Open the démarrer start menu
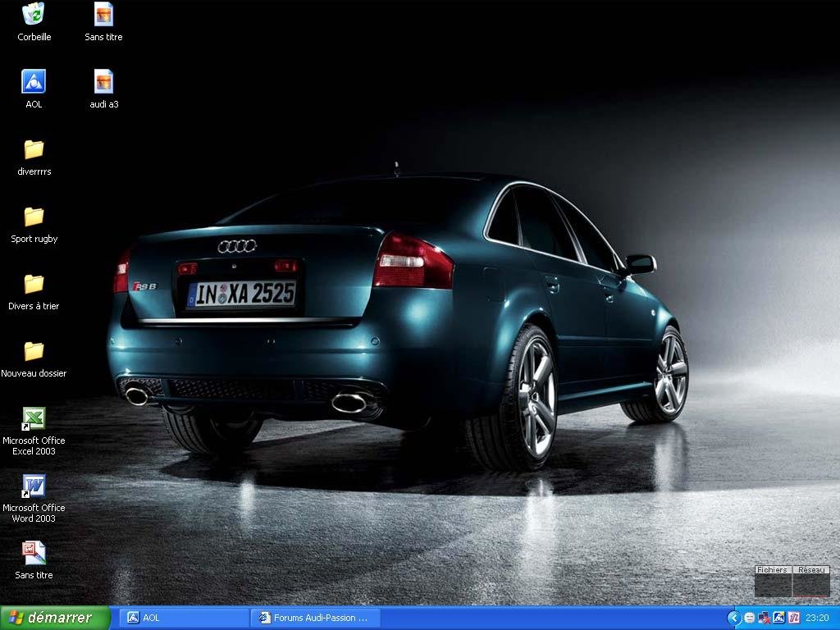 [x=55, y=618]
